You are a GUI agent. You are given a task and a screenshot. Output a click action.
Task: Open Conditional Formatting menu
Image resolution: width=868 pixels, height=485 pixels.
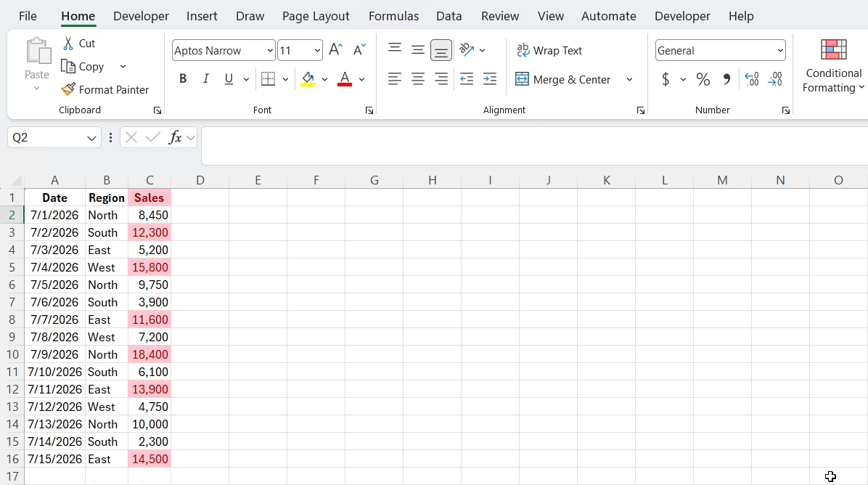[x=833, y=66]
